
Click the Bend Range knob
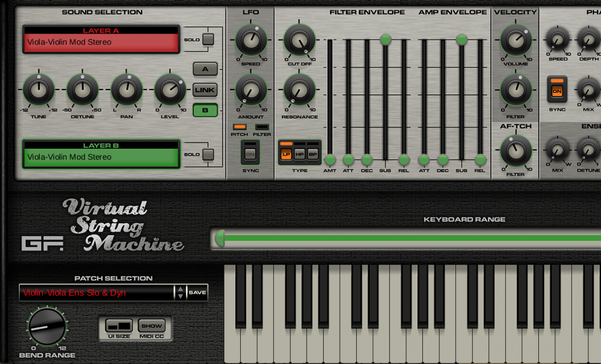[47, 327]
